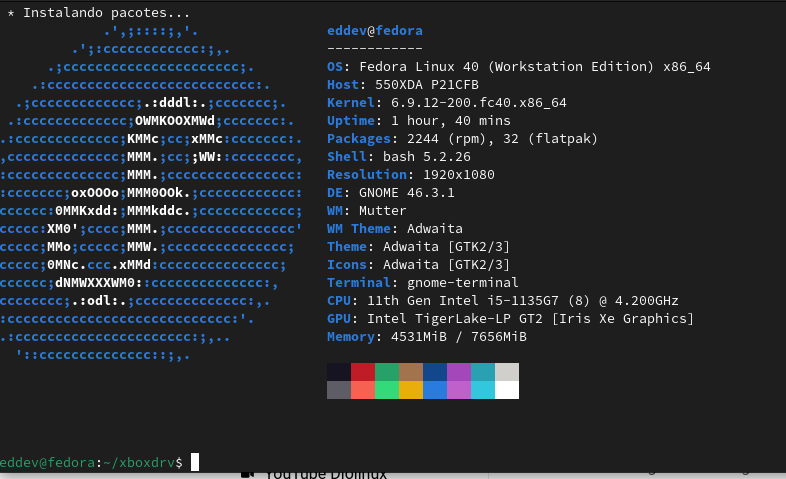Click the WM Theme line Adwaita
This screenshot has height=479, width=786.
pyautogui.click(x=395, y=229)
